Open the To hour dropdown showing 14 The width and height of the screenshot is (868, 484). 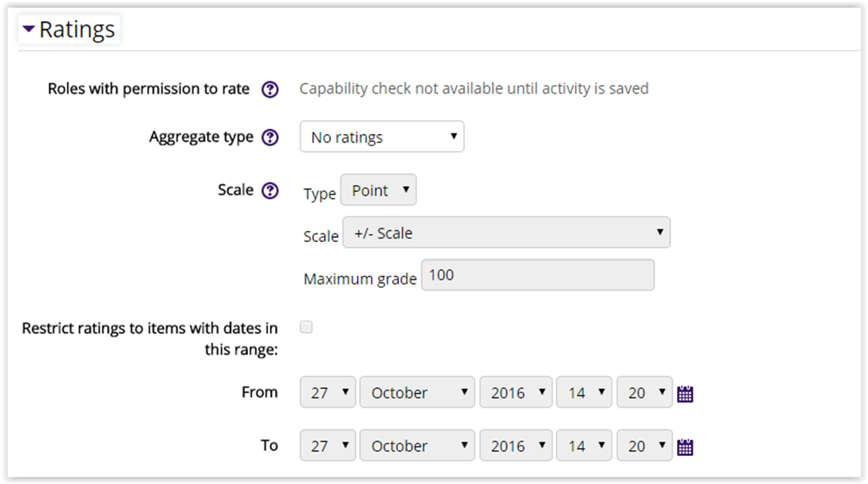[x=584, y=446]
